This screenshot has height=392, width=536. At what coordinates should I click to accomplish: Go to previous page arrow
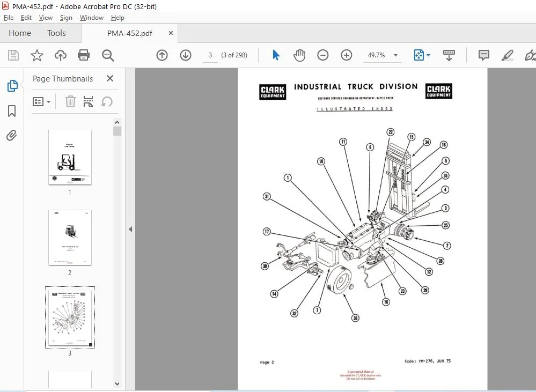click(162, 55)
